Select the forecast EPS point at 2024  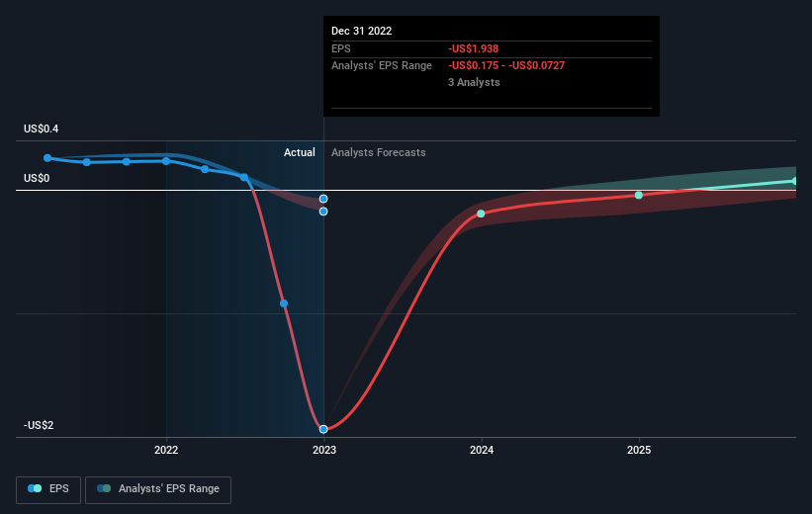481,214
